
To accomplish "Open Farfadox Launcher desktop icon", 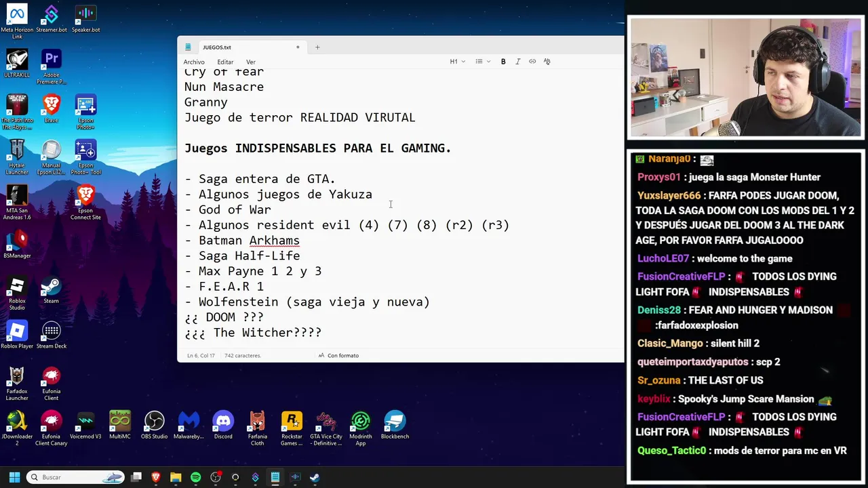I will click(17, 384).
